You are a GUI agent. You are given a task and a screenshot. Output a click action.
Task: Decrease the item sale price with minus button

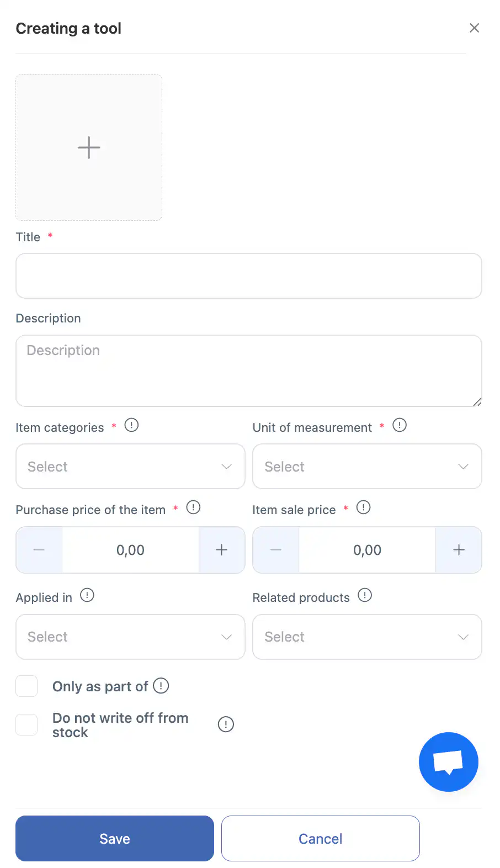tap(276, 550)
